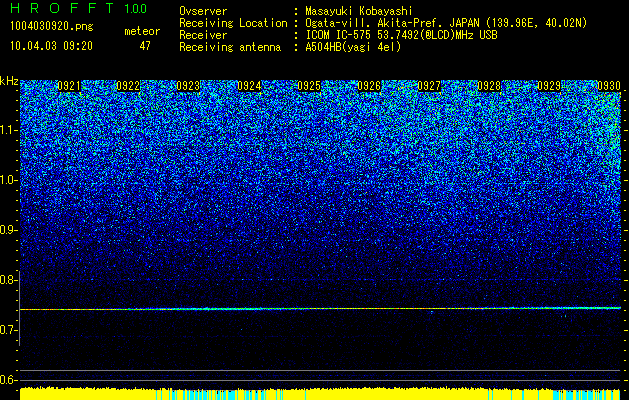Click the Receiving antenna field label
Image resolution: width=629 pixels, height=400 pixels.
point(230,47)
